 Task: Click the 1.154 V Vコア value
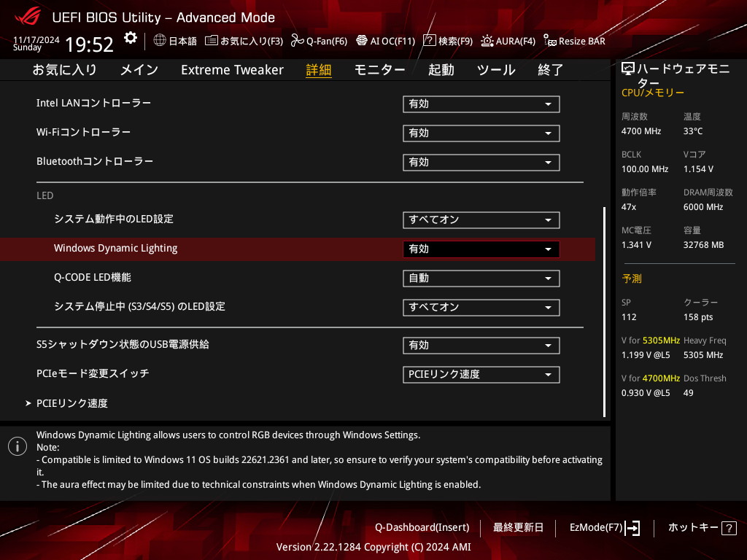click(x=698, y=169)
